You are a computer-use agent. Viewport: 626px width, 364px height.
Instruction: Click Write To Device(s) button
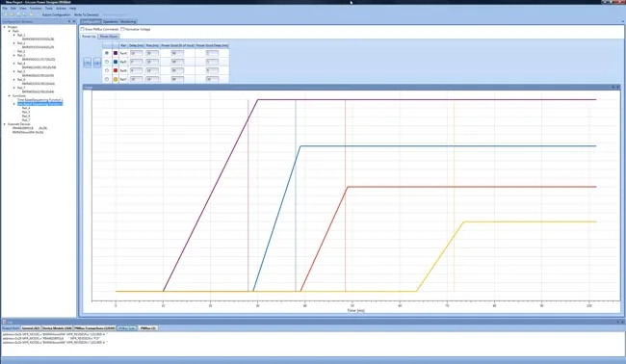tap(87, 14)
